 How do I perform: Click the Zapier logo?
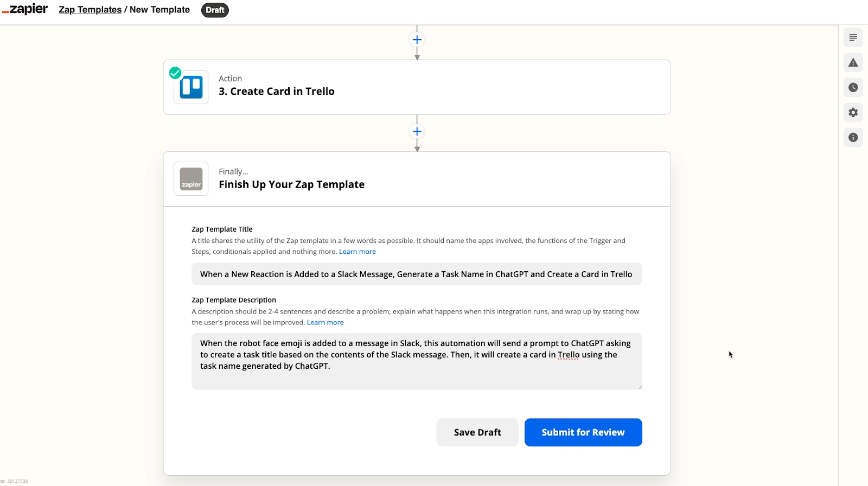[x=25, y=9]
